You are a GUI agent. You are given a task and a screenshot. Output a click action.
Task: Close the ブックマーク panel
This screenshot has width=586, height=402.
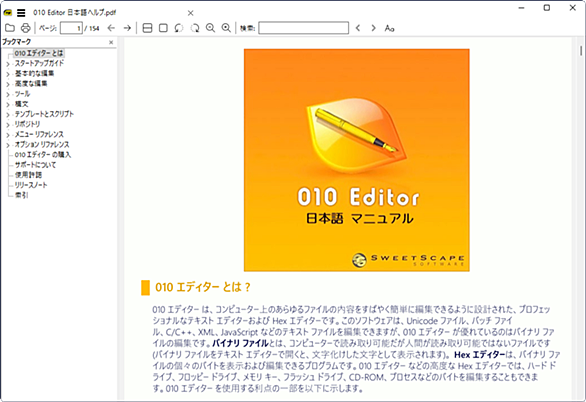(x=111, y=42)
